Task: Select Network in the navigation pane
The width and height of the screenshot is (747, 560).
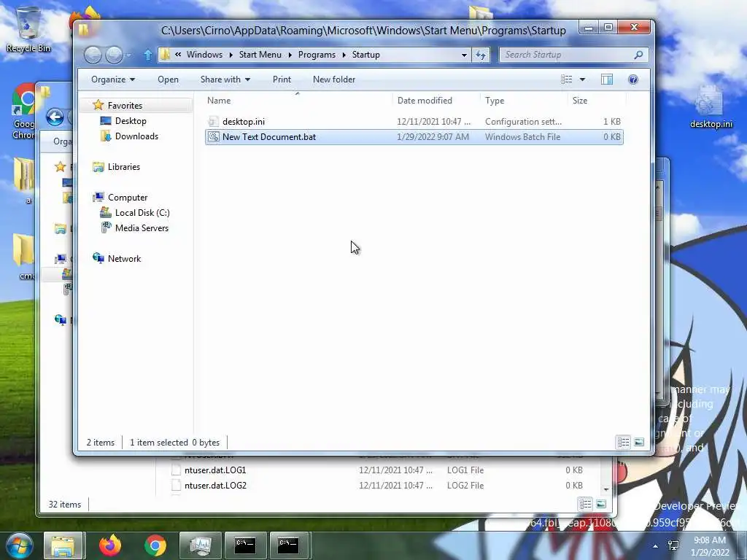Action: tap(124, 259)
